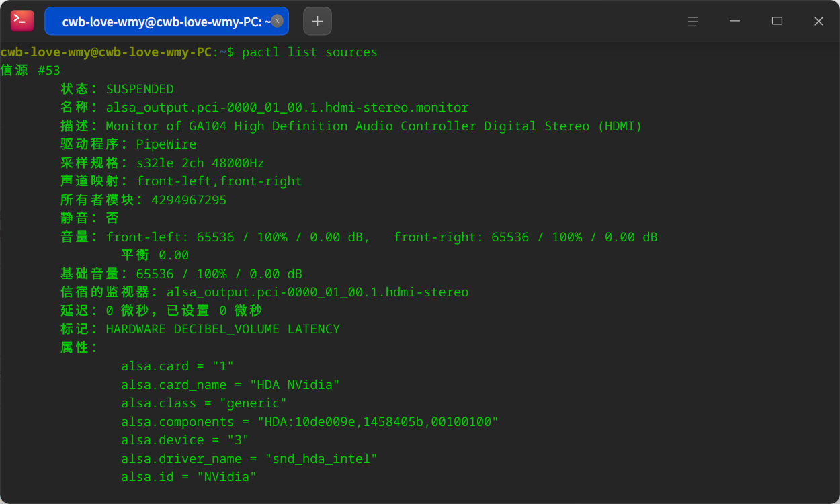Click the '信源 #53' line
Screen dimensions: 840x504
[x=30, y=71]
